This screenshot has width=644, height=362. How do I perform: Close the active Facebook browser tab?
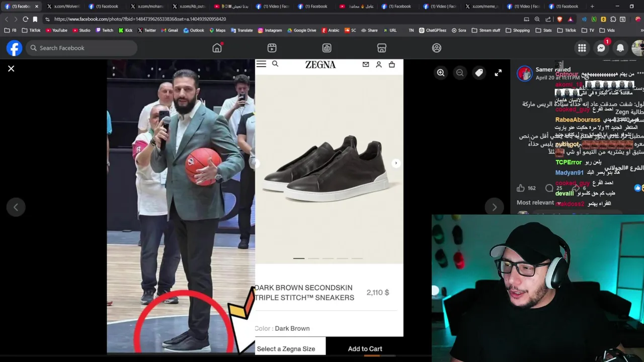click(37, 7)
